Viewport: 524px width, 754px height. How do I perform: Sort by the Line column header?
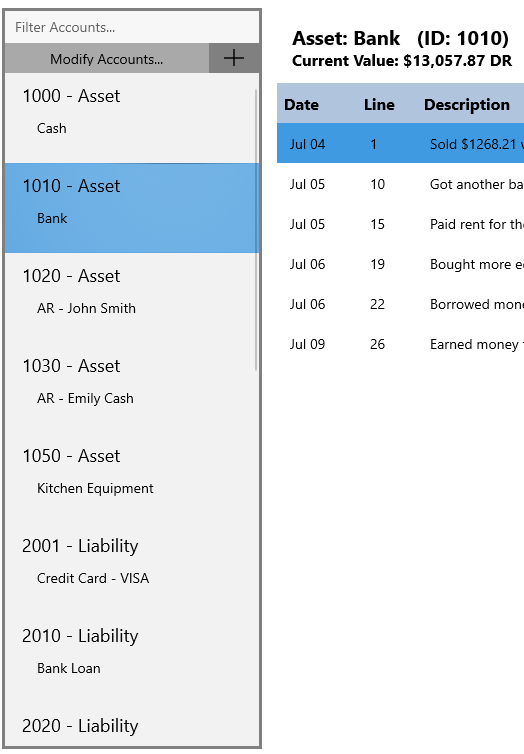(x=379, y=104)
